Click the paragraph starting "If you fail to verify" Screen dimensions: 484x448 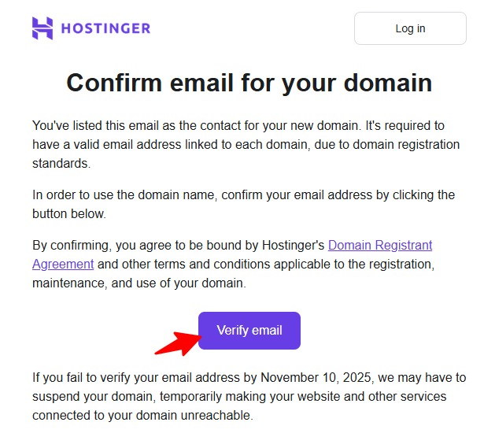[248, 396]
